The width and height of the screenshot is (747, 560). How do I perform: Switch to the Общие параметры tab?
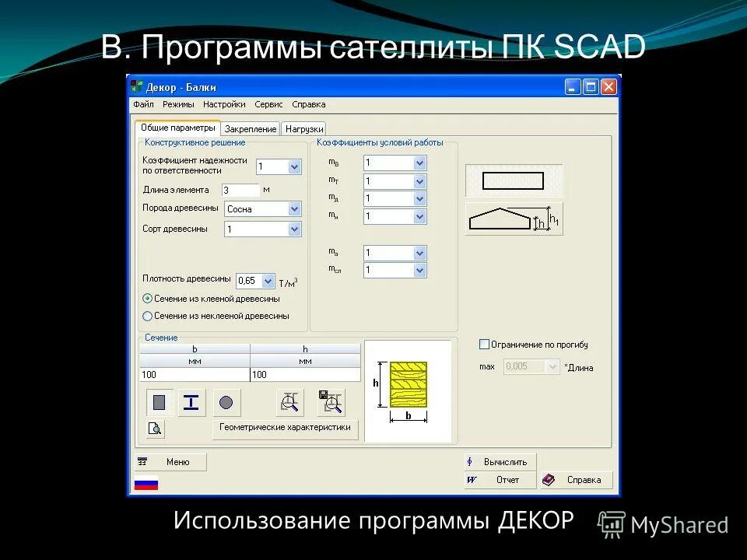177,128
